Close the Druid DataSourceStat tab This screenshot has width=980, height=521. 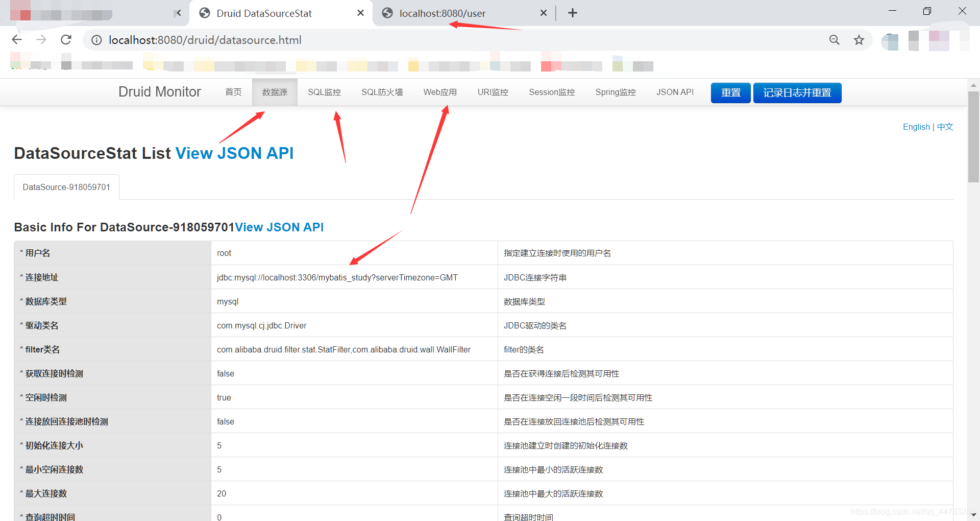coord(361,13)
